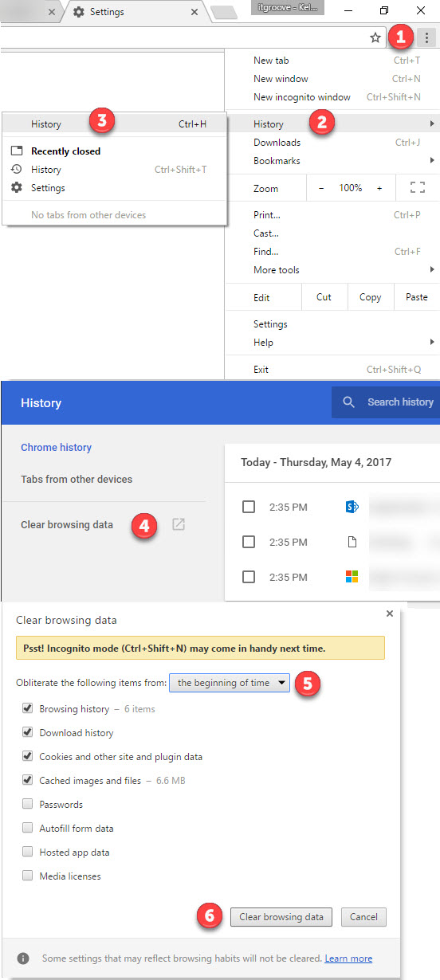The width and height of the screenshot is (440, 980).
Task: Select Cast... in the menu
Action: click(x=332, y=233)
